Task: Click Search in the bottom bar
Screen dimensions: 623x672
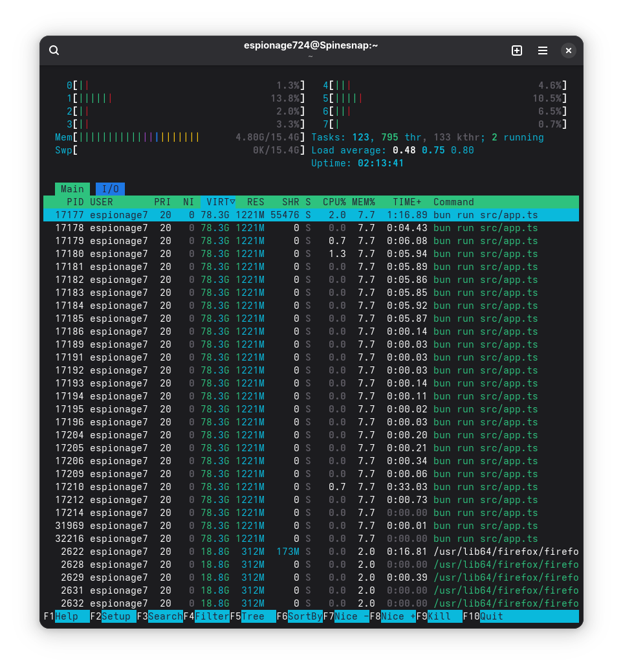Action: (x=164, y=616)
